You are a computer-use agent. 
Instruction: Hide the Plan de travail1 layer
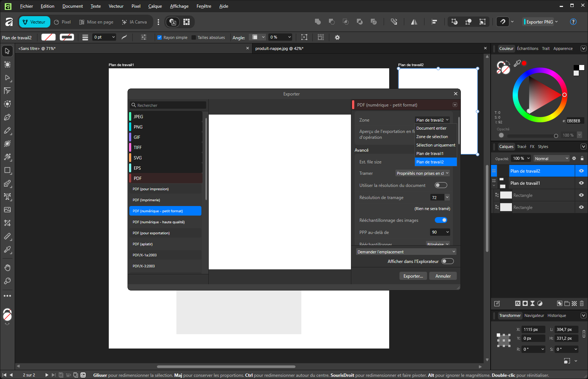tap(581, 183)
